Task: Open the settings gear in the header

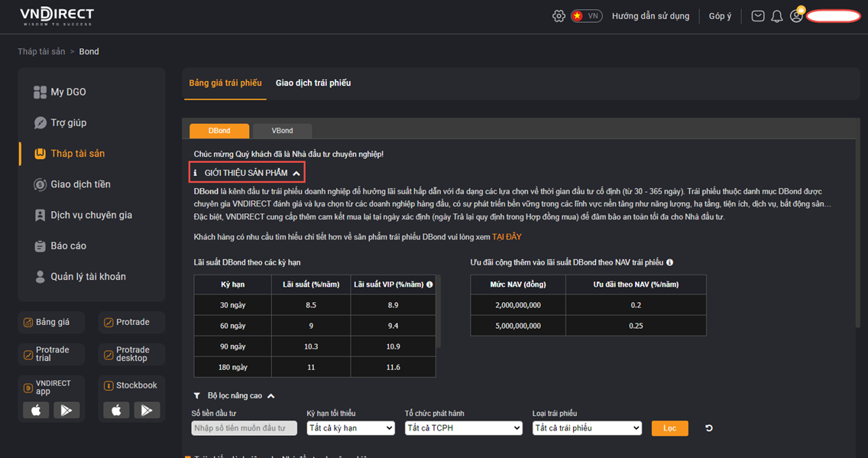Action: (559, 16)
